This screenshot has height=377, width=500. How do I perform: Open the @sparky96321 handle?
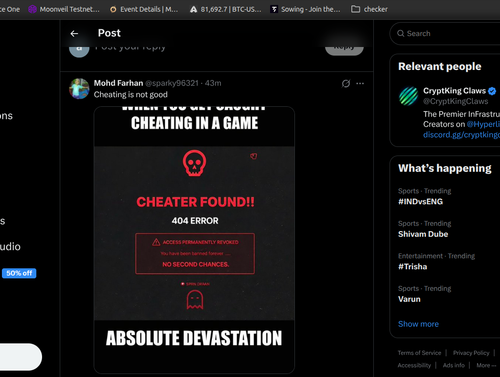pyautogui.click(x=172, y=83)
